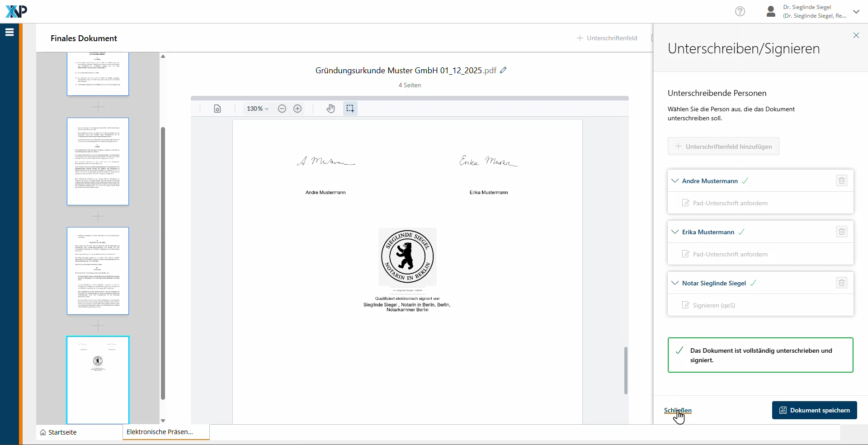Click the Dokument speichern button
The width and height of the screenshot is (868, 445).
[814, 410]
